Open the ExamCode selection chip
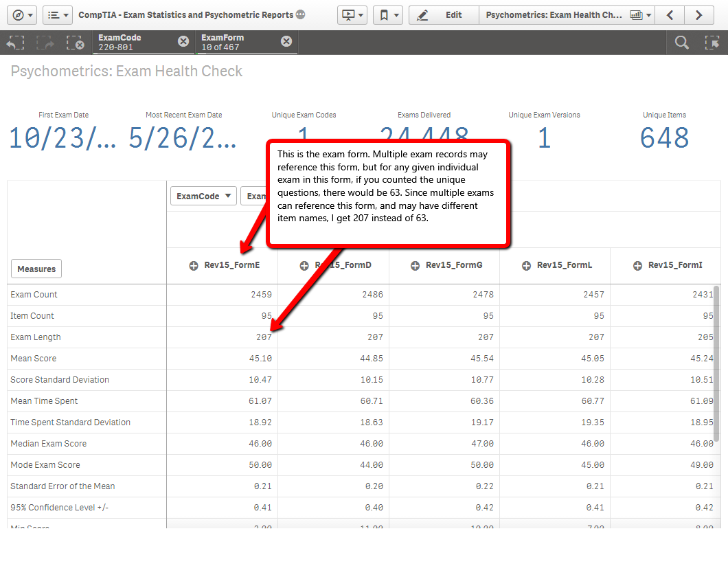 point(135,43)
